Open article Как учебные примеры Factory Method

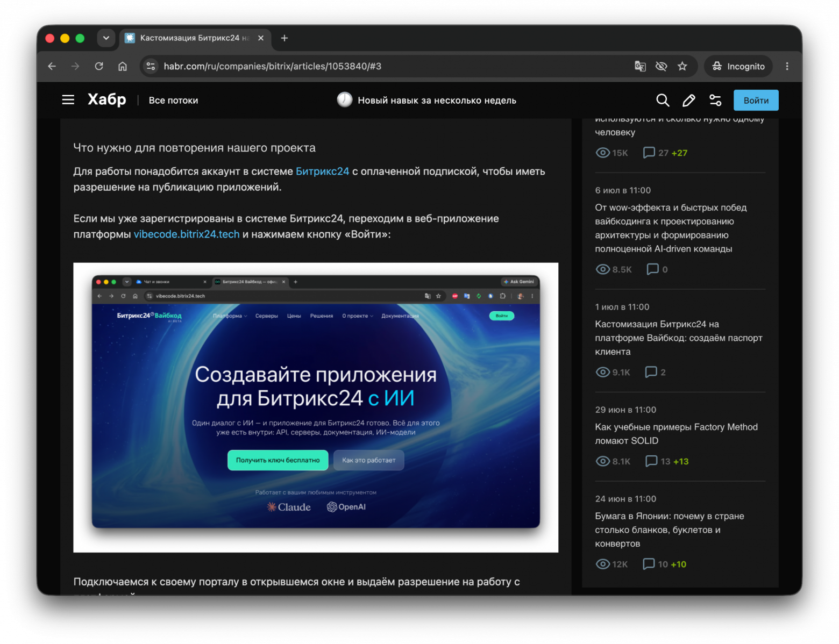676,434
